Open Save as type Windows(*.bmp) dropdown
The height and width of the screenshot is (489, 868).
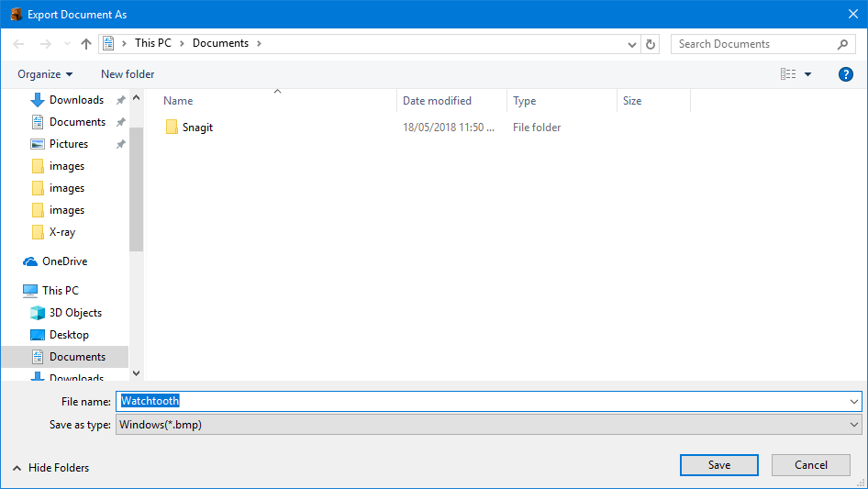click(x=488, y=425)
